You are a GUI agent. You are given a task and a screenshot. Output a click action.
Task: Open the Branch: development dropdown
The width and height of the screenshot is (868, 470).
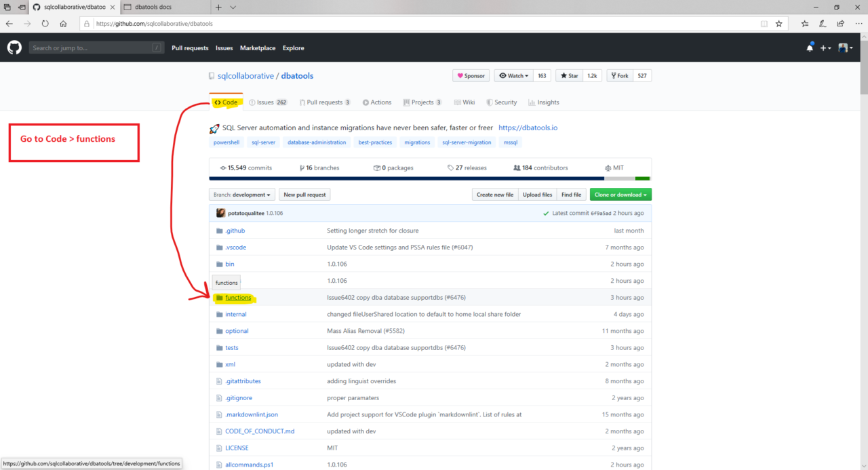pos(242,195)
